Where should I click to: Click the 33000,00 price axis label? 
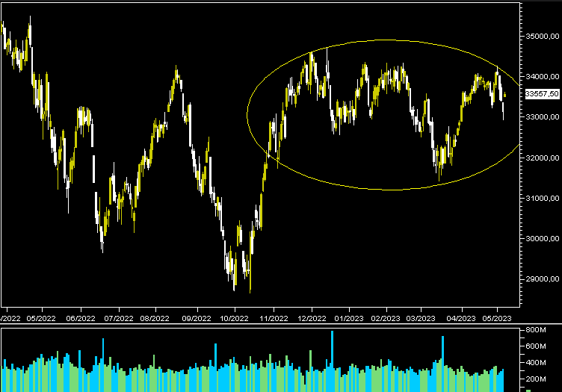coord(543,117)
